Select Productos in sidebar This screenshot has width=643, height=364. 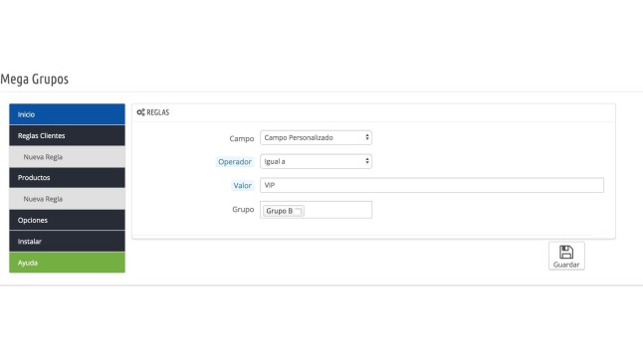click(x=67, y=177)
